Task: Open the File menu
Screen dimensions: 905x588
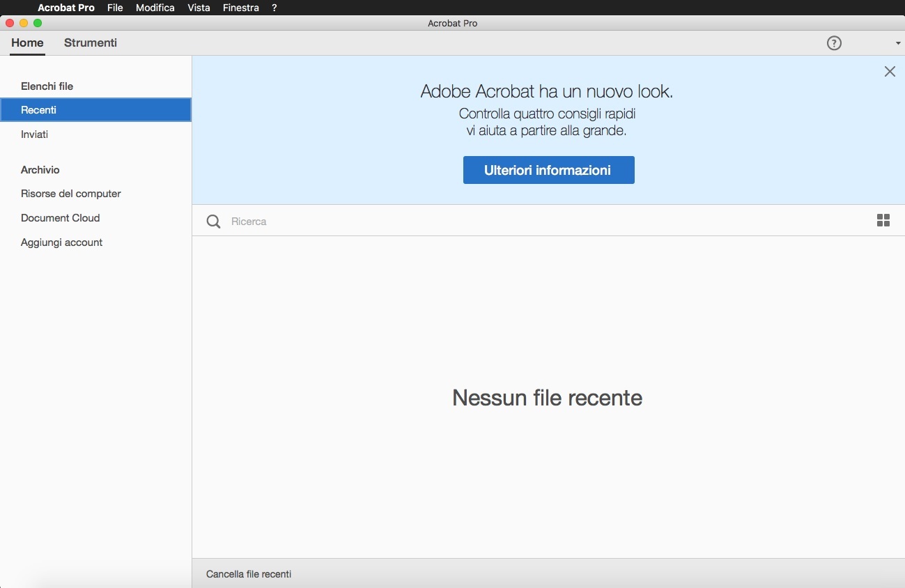Action: (x=115, y=8)
